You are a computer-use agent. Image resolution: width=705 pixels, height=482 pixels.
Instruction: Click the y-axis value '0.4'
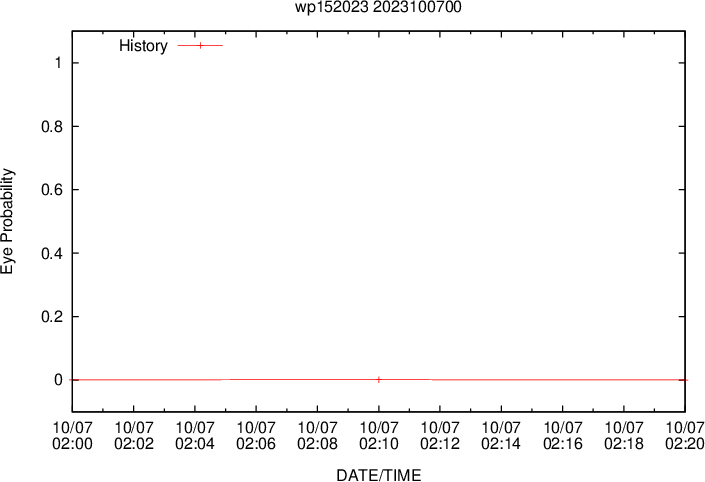(x=52, y=253)
